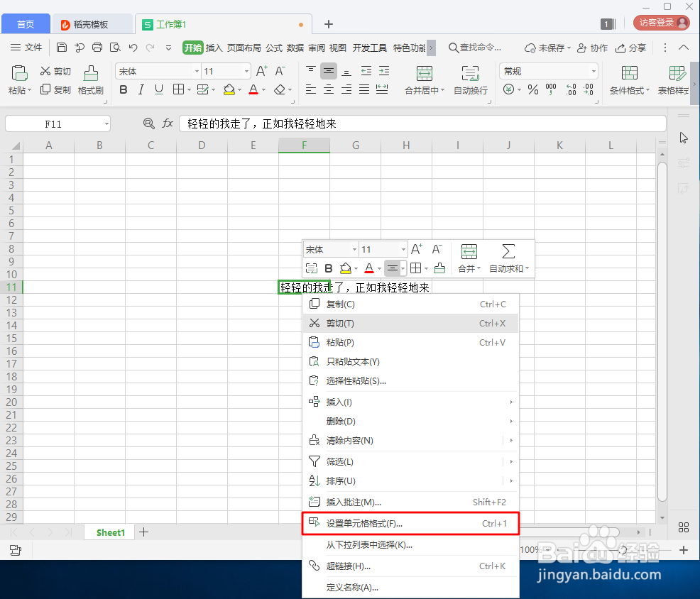The image size is (700, 599).
Task: Open the ribbon borders dropdown arrow
Action: (x=190, y=89)
